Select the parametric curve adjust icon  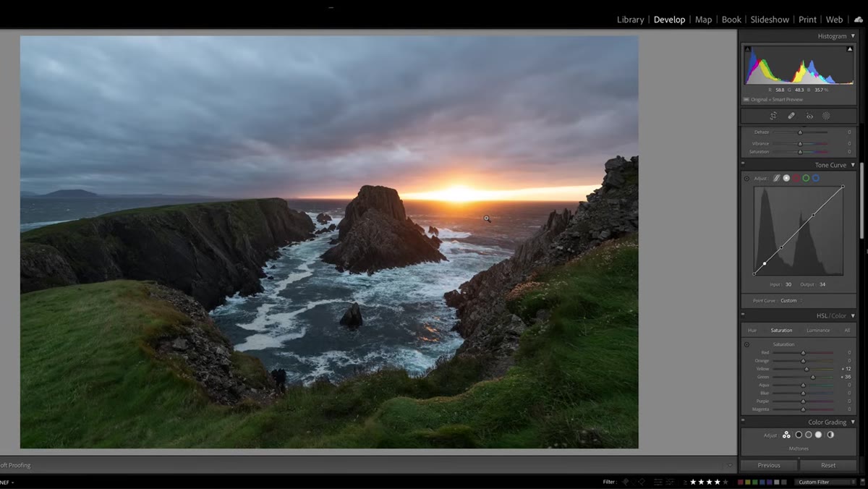(776, 178)
